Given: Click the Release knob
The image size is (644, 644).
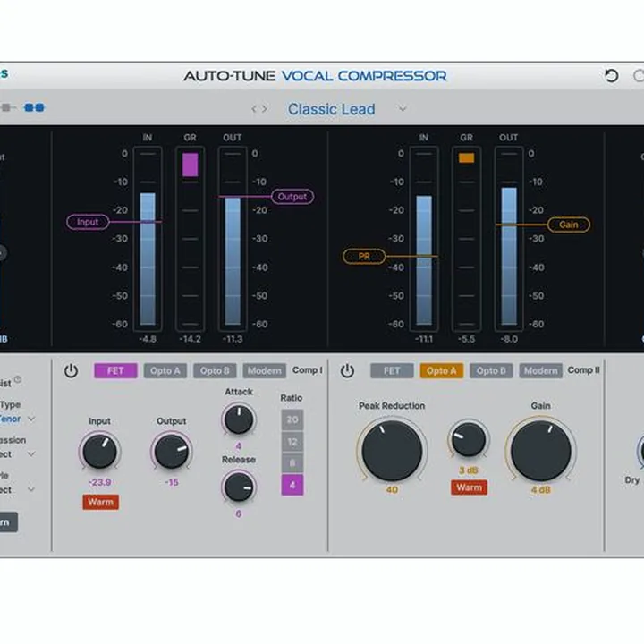Looking at the screenshot, I should point(239,487).
